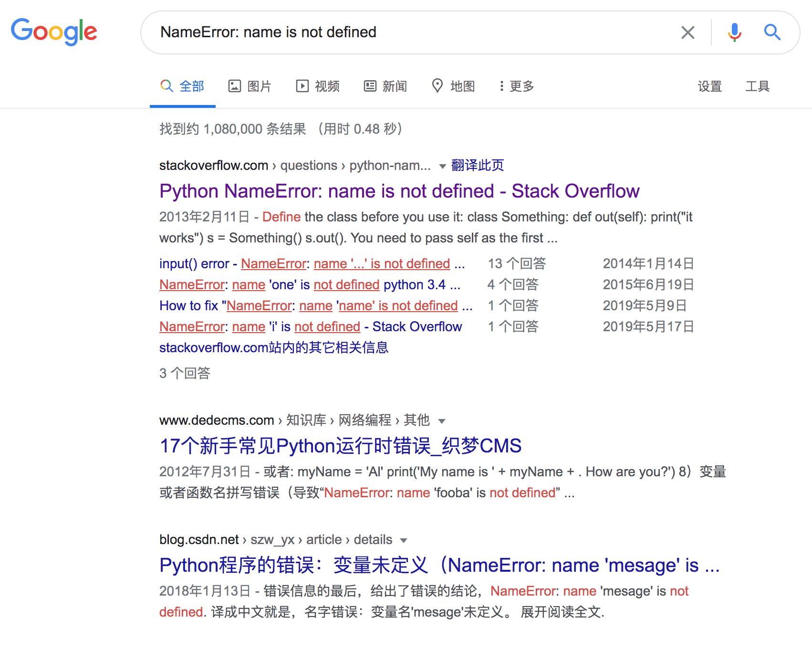Click 翻译此页 to translate the page
Image resolution: width=812 pixels, height=650 pixels.
coord(478,165)
